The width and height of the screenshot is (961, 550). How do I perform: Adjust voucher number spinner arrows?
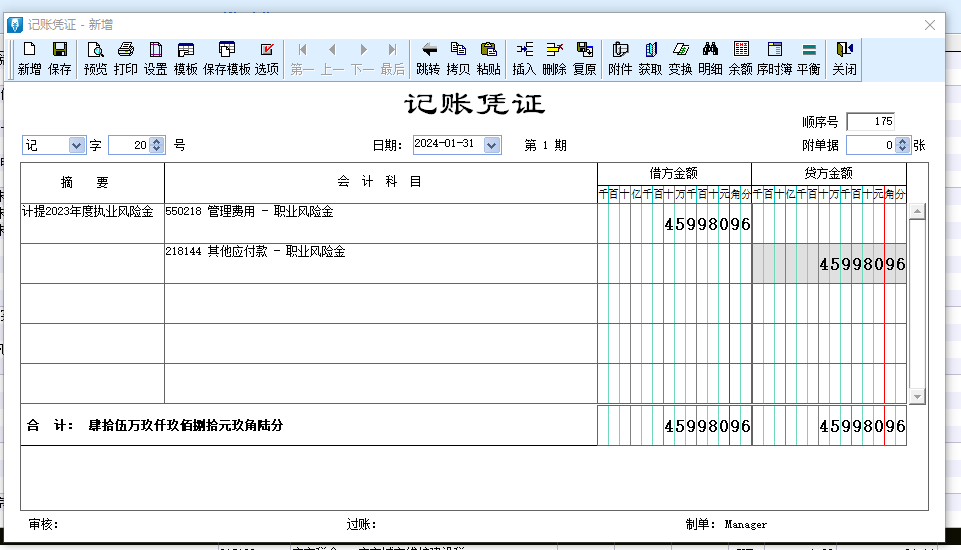(x=156, y=145)
